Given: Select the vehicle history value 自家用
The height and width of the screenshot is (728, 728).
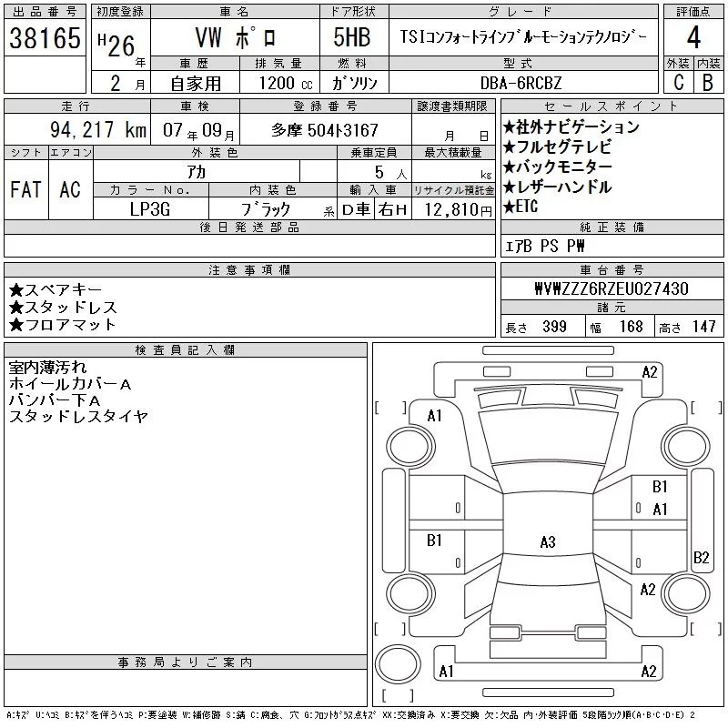Looking at the screenshot, I should (x=196, y=84).
